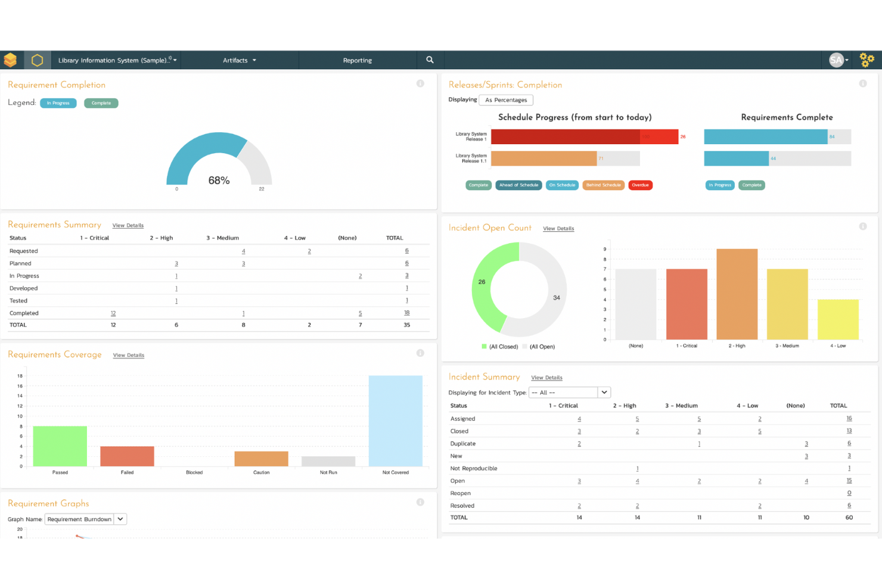Open the SA user avatar menu

(x=838, y=60)
